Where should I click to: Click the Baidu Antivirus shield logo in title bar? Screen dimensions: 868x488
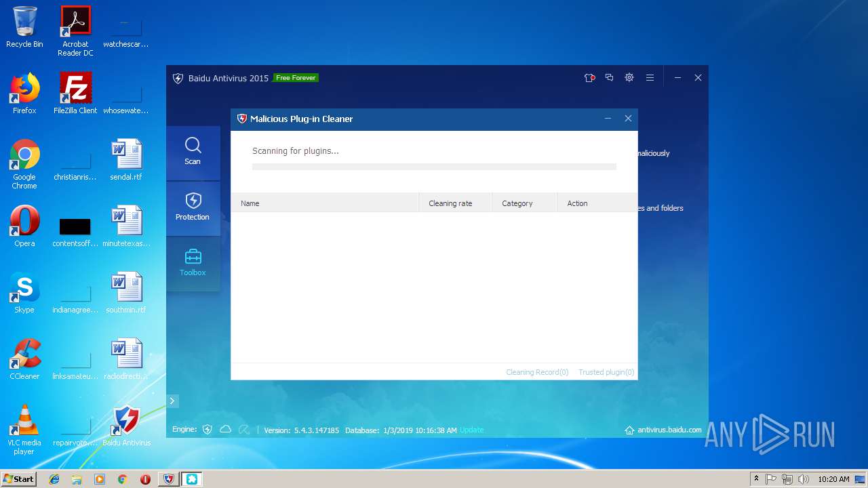tap(178, 79)
